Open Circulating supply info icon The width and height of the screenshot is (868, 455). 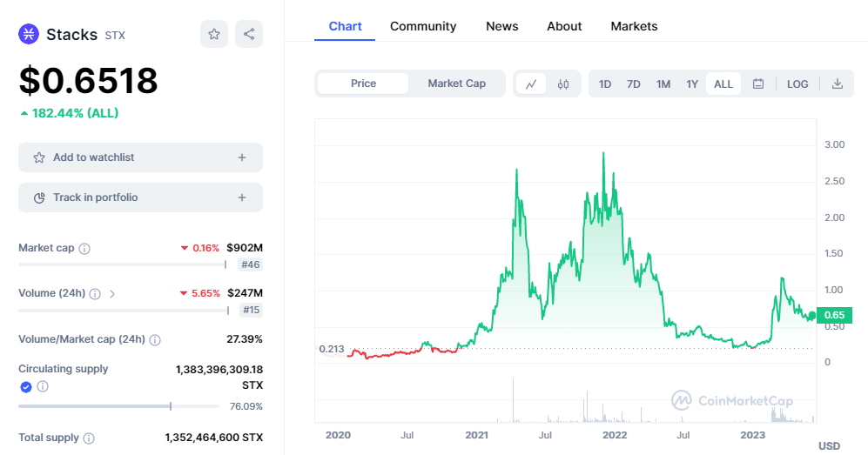point(43,386)
